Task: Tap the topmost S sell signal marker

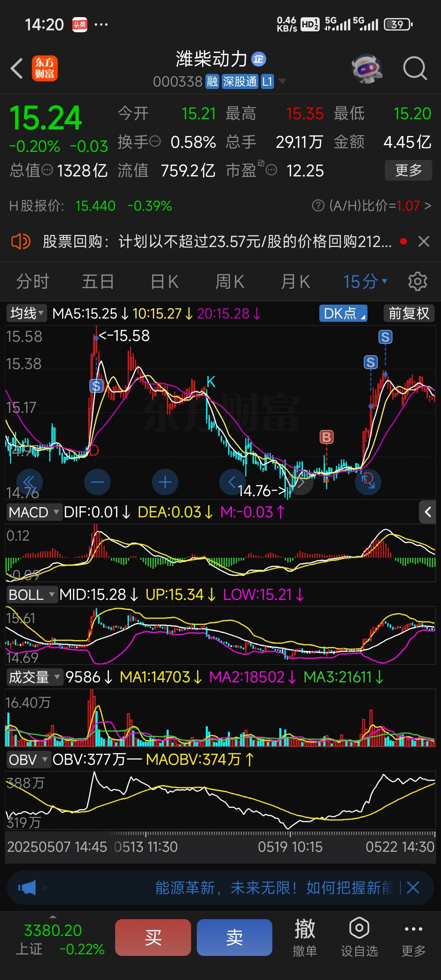Action: tap(385, 337)
